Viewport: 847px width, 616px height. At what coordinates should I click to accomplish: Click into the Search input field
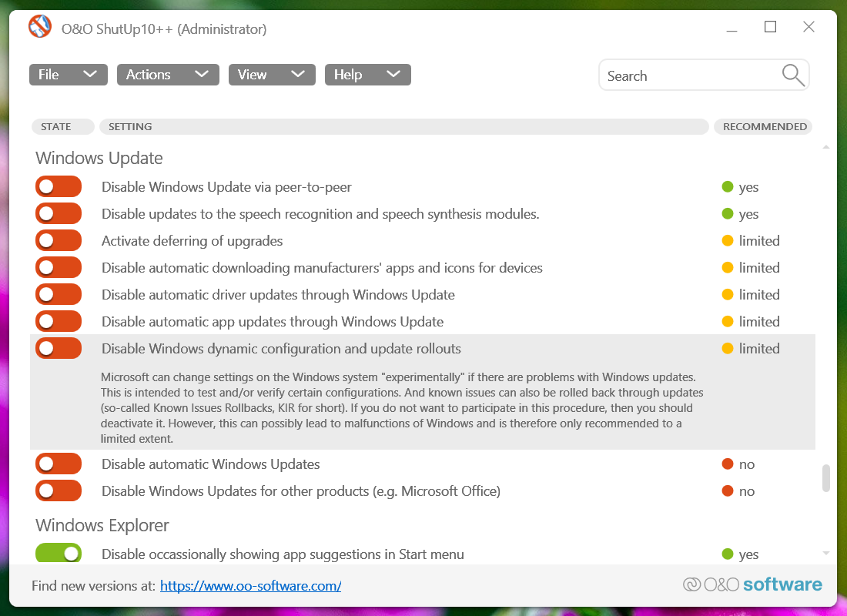[689, 75]
